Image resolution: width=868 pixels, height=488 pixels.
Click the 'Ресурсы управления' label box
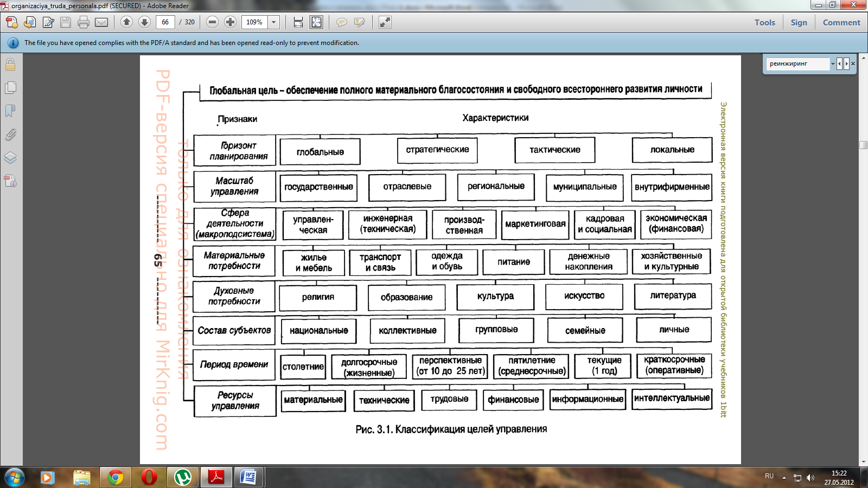click(235, 401)
